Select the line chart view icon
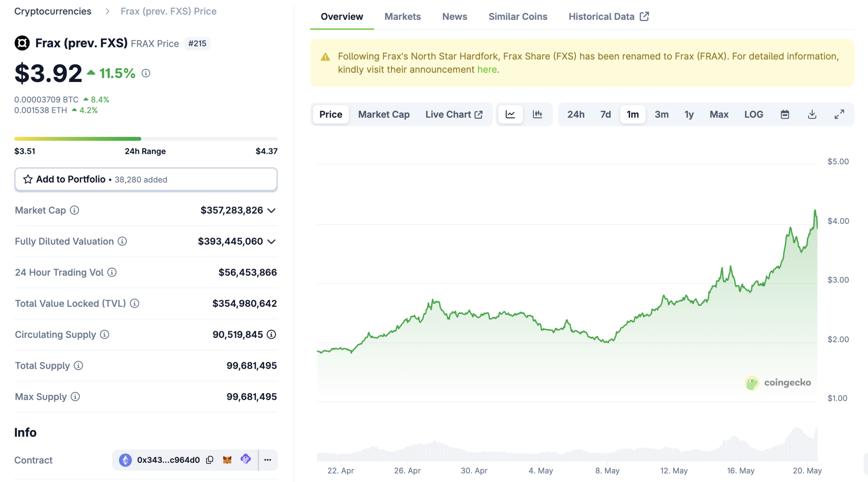Screen dimensions: 868x482 tap(510, 114)
